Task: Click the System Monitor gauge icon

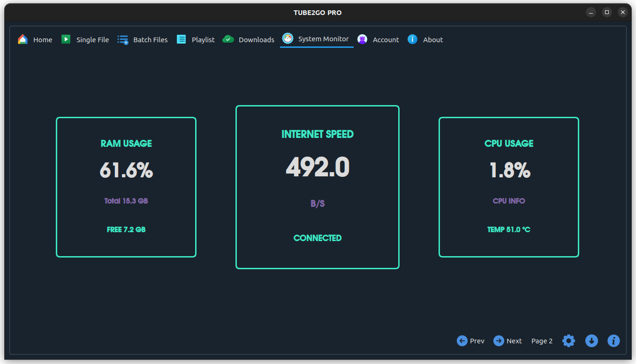Action: 288,38
